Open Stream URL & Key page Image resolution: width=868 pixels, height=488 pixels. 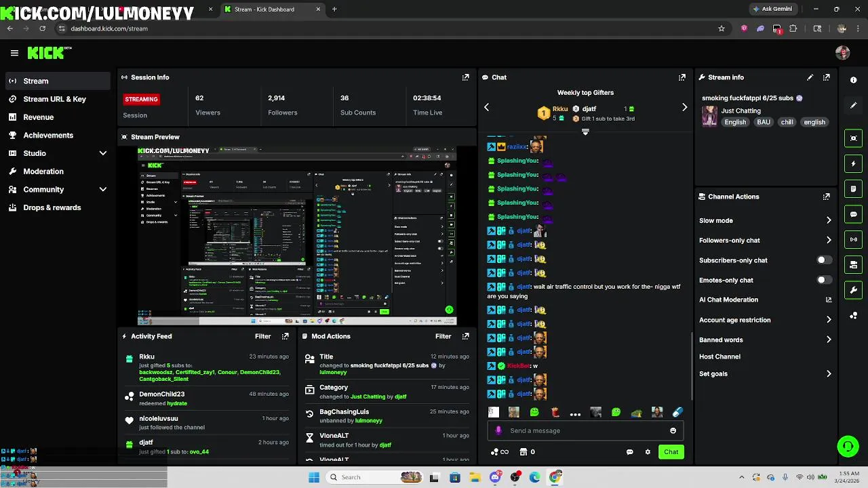point(58,99)
